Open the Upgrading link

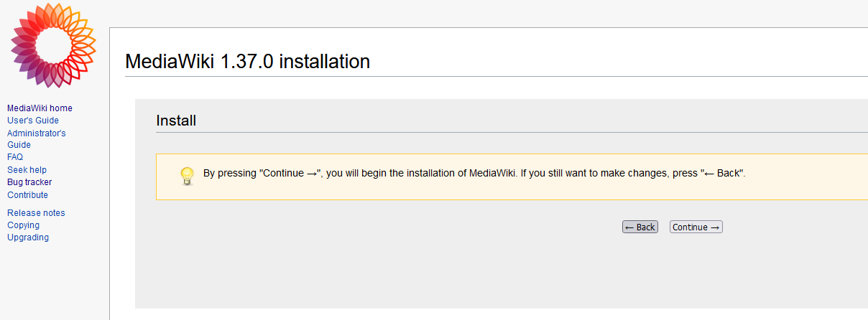tap(28, 237)
